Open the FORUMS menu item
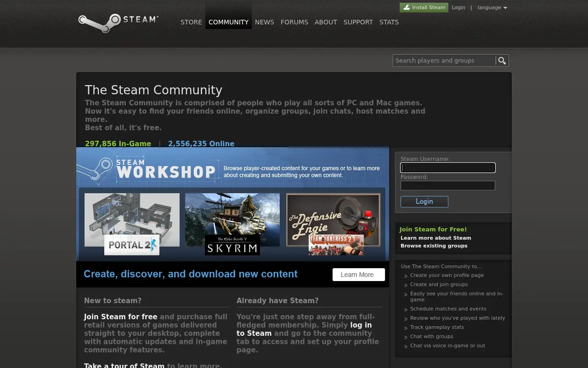The height and width of the screenshot is (368, 588). click(294, 22)
